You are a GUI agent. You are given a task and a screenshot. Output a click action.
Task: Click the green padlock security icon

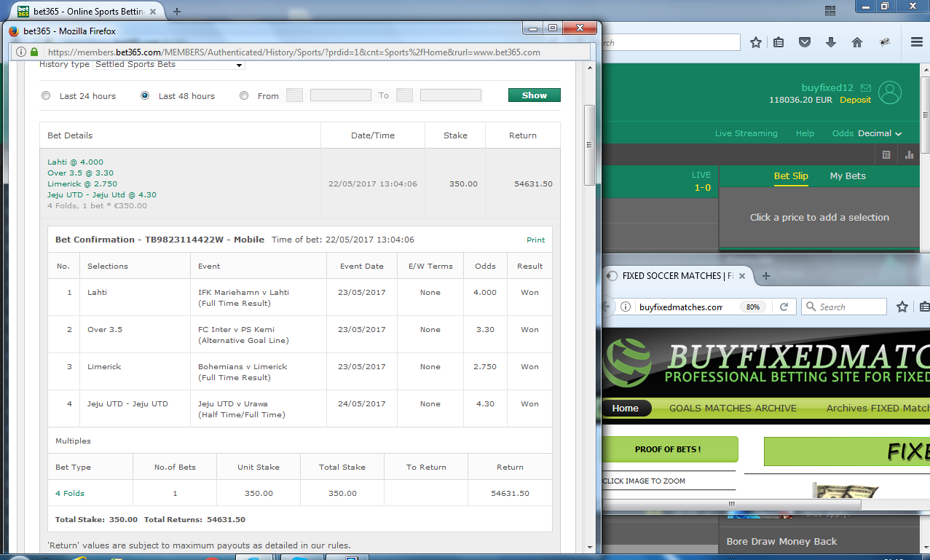34,52
